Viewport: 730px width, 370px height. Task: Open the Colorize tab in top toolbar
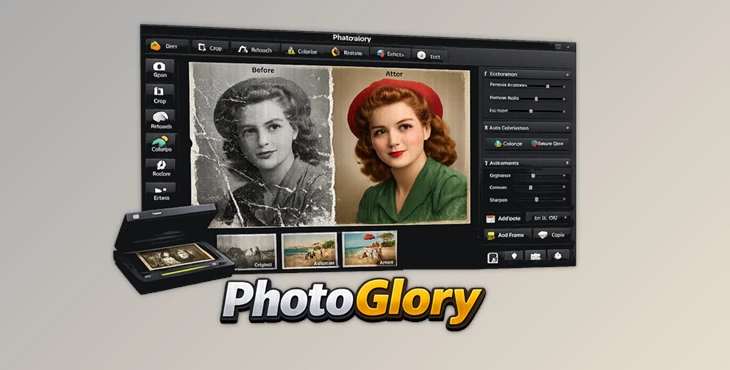(303, 51)
